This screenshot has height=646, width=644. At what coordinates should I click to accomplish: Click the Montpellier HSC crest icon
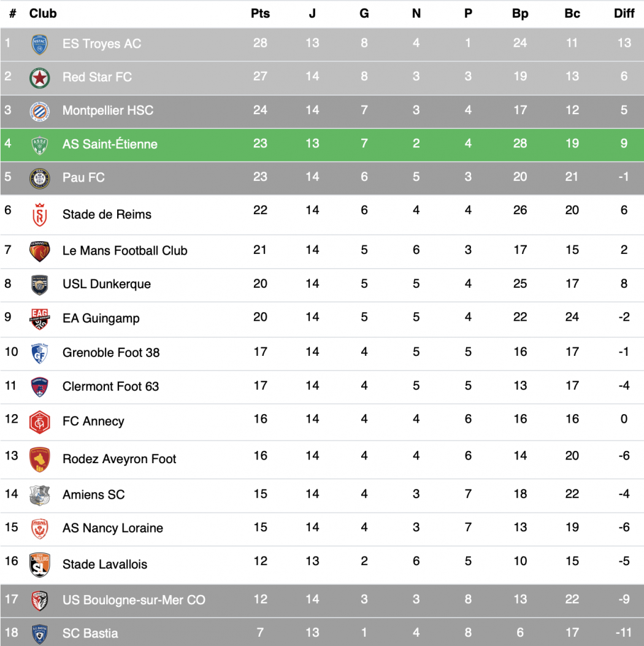tap(40, 111)
